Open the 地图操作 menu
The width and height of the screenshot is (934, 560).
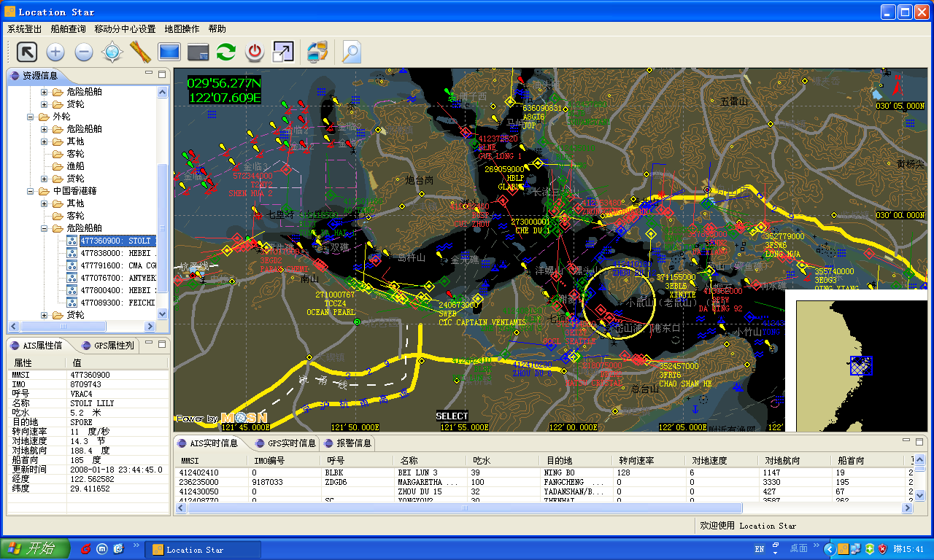point(182,29)
